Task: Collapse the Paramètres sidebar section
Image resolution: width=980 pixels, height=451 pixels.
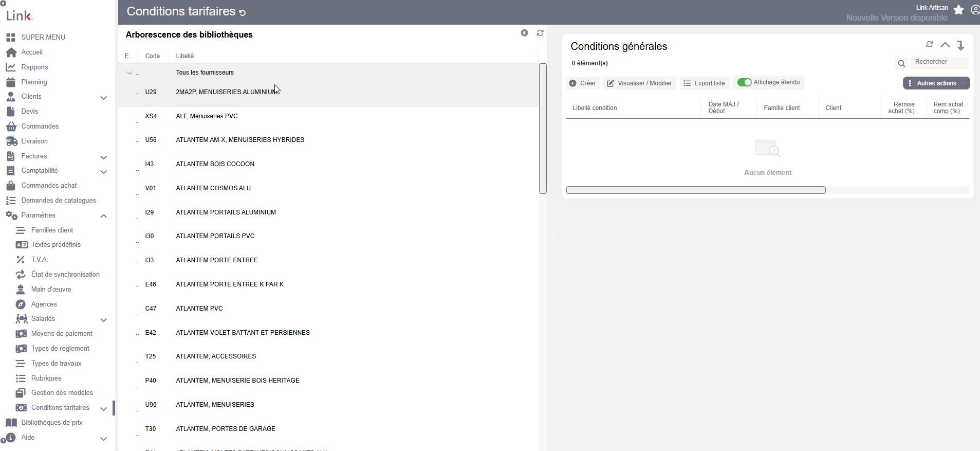Action: coord(103,216)
